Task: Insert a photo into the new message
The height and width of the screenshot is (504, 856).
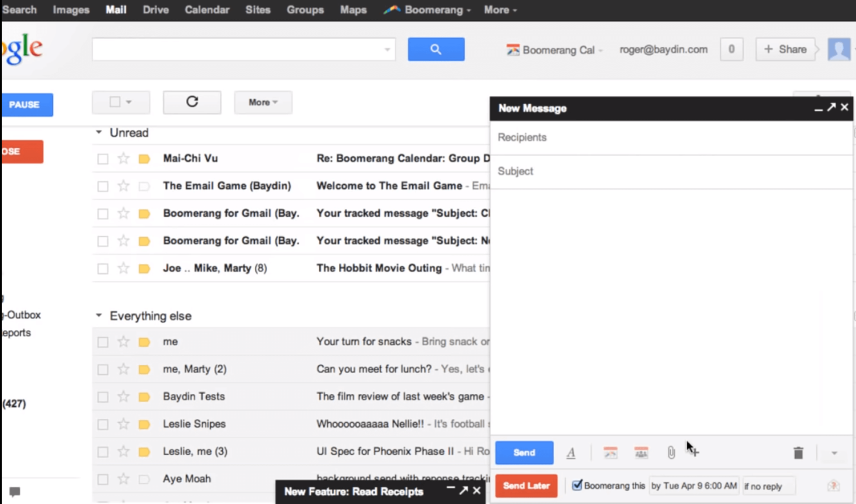Action: point(610,453)
